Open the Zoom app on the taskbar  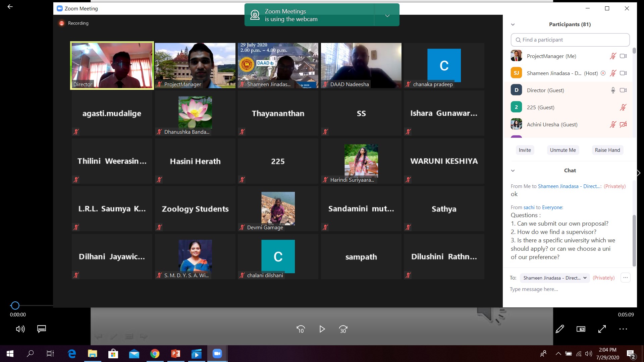[x=217, y=354]
